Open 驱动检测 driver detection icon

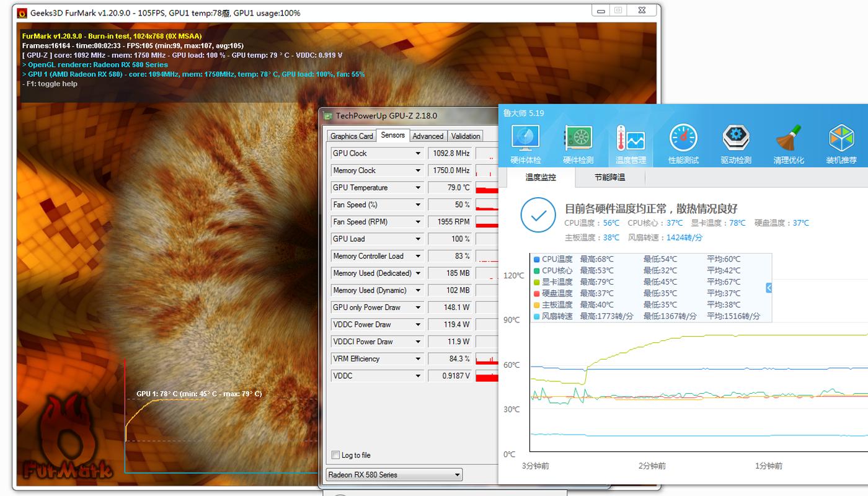click(x=736, y=138)
